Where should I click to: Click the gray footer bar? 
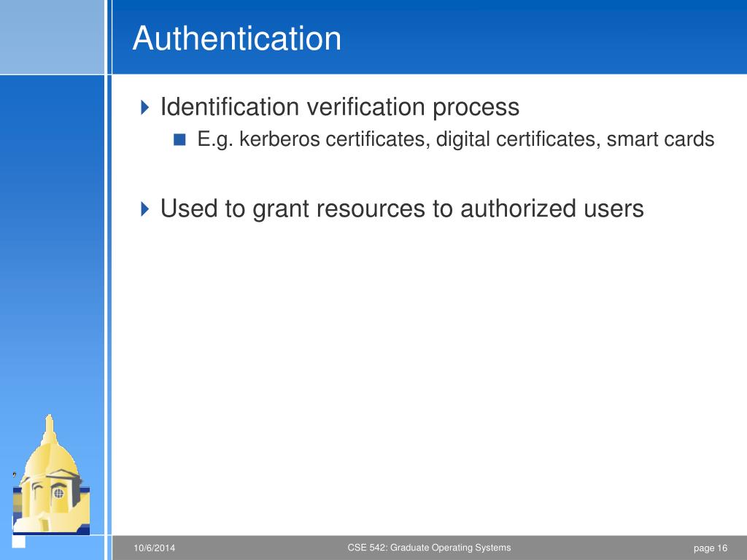[x=429, y=548]
